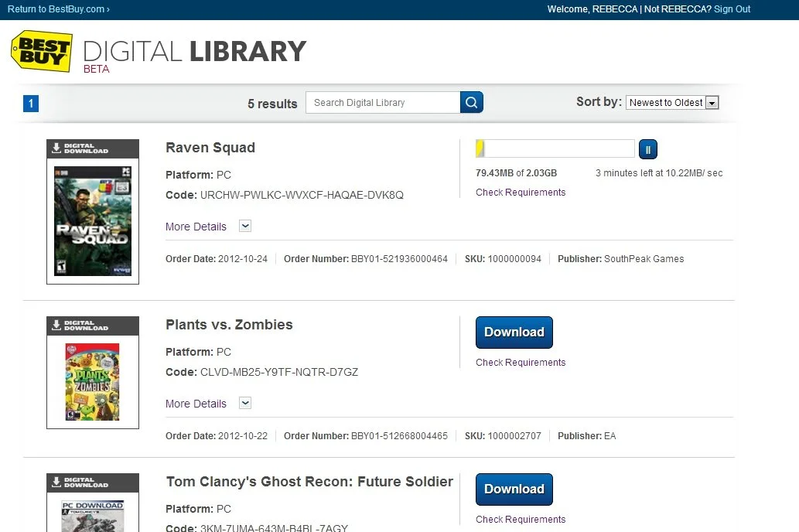Click the Raven Squad download progress bar
The height and width of the screenshot is (532, 799).
click(x=555, y=148)
